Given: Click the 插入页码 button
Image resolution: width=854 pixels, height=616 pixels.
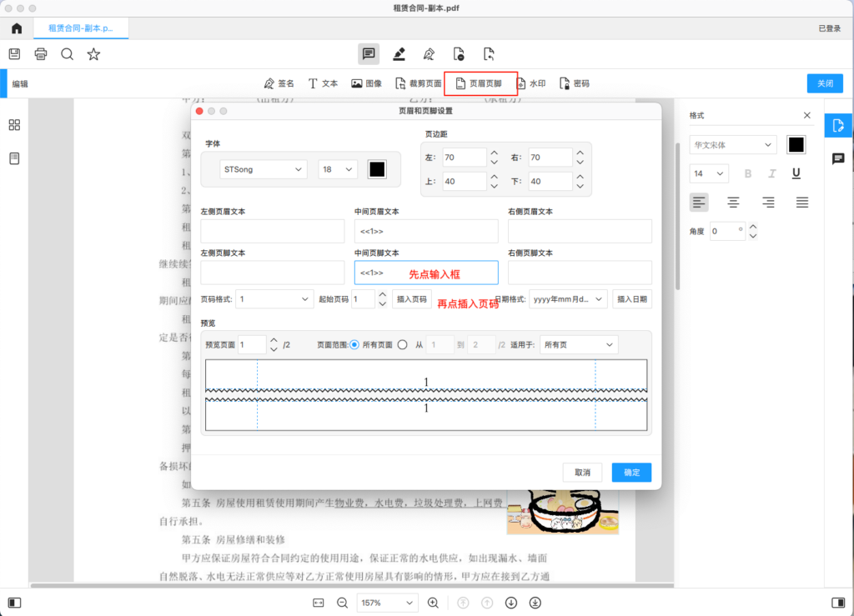Looking at the screenshot, I should 411,299.
